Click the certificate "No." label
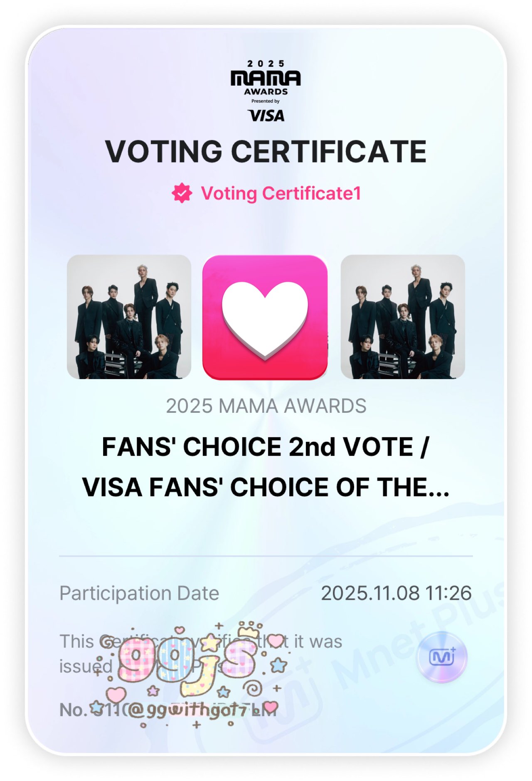 tap(72, 710)
